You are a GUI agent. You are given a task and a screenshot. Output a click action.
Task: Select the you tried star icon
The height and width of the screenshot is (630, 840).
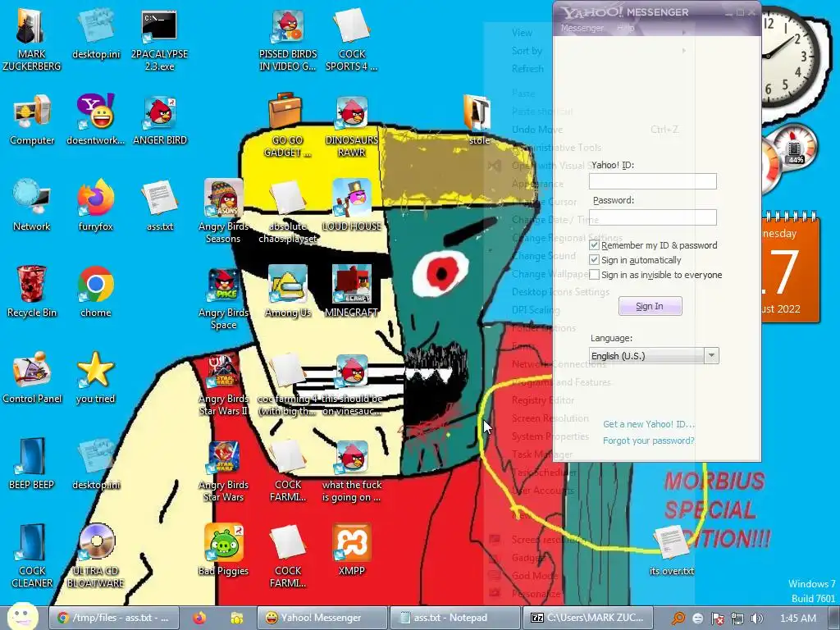95,377
